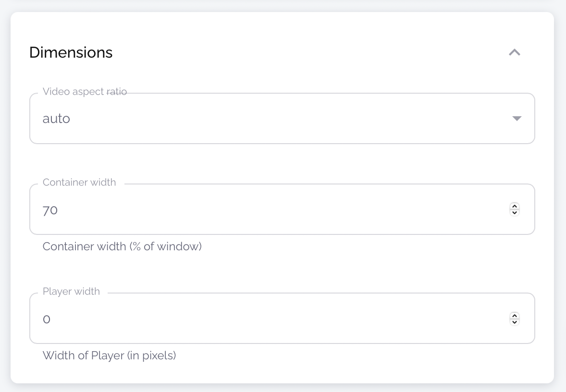Click the 'Video aspect ratio' field label

tap(85, 91)
